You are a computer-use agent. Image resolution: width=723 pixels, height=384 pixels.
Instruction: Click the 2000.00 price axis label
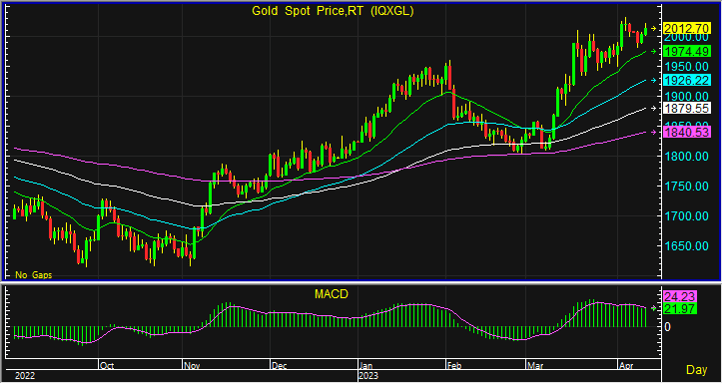point(686,39)
